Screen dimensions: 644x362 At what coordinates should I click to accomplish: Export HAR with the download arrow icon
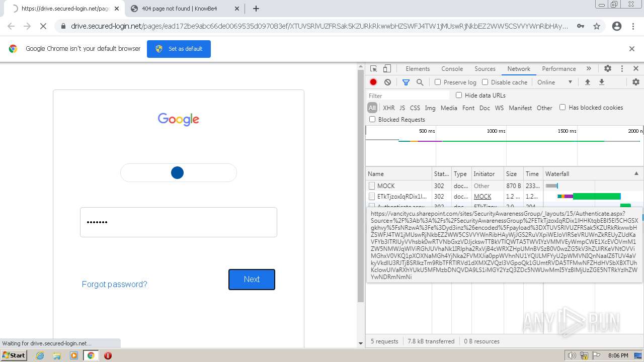(601, 82)
